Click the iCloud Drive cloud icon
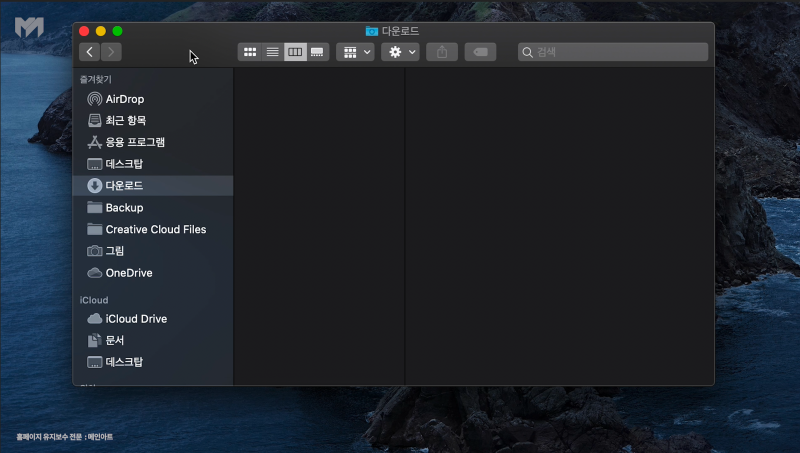Viewport: 800px width, 453px height. pos(94,319)
